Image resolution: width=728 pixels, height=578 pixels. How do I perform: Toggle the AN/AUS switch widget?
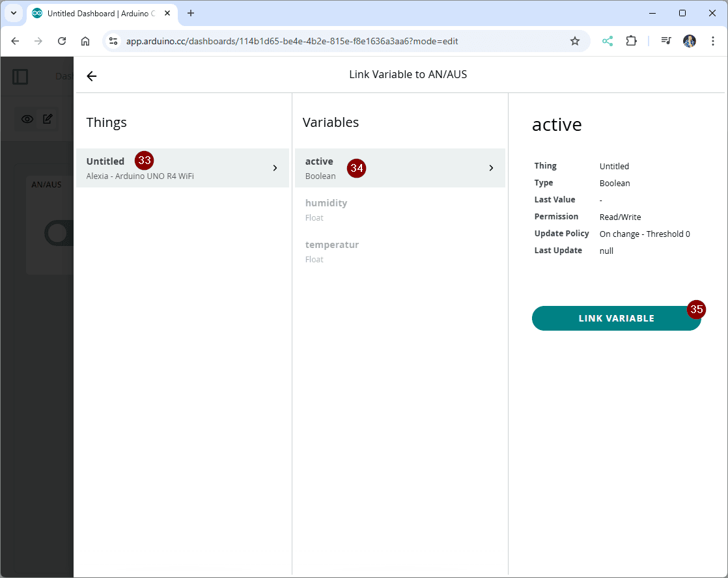57,233
